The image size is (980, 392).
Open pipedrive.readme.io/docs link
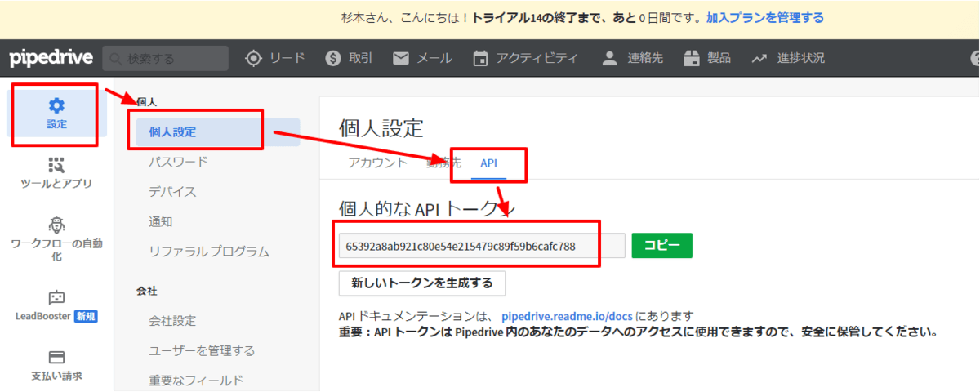coord(567,316)
